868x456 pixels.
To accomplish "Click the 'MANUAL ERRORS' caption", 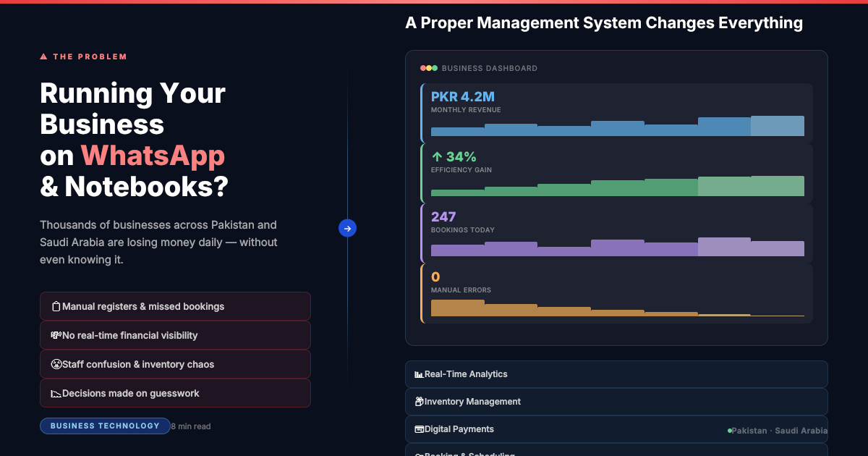I will click(461, 290).
